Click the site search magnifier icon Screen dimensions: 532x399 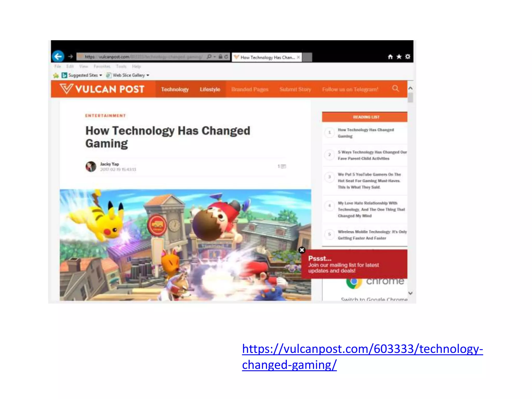point(395,89)
